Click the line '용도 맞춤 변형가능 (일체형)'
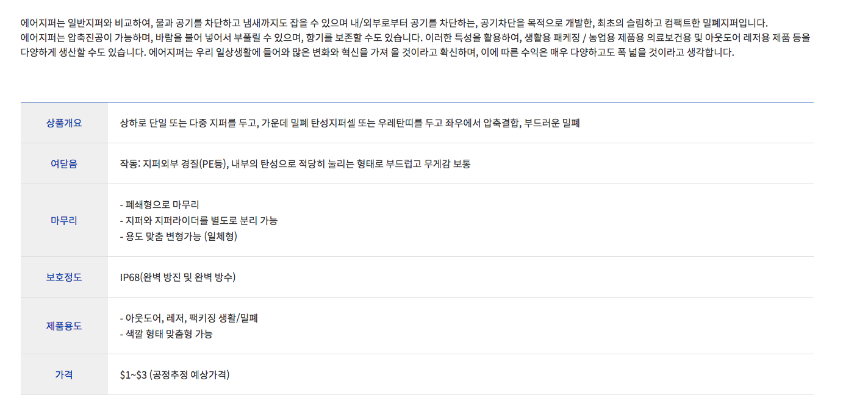Viewport: 868px width, 414px height. tap(179, 236)
